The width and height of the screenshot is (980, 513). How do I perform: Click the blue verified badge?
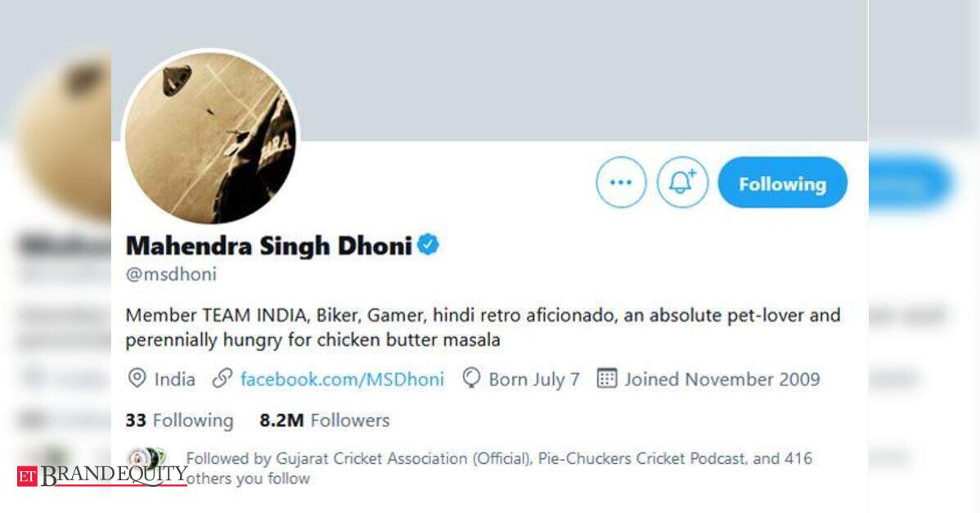point(428,245)
